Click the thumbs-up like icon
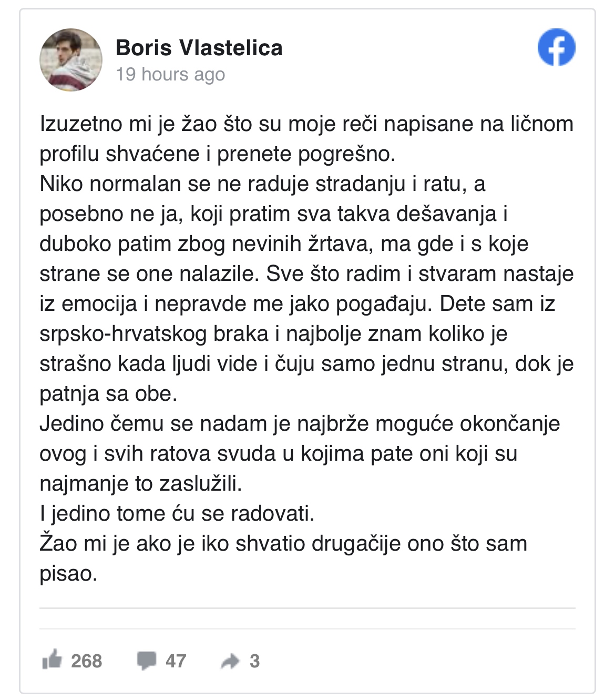This screenshot has width=615, height=700. click(x=52, y=660)
